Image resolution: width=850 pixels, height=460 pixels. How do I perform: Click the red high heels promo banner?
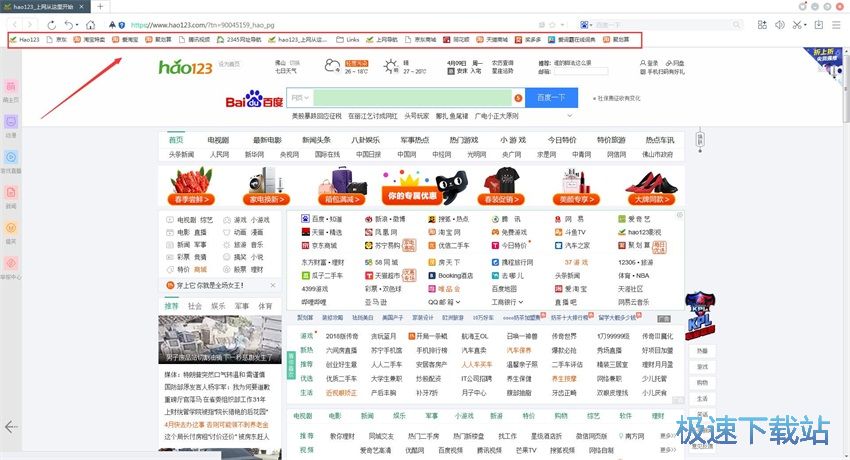pos(652,187)
